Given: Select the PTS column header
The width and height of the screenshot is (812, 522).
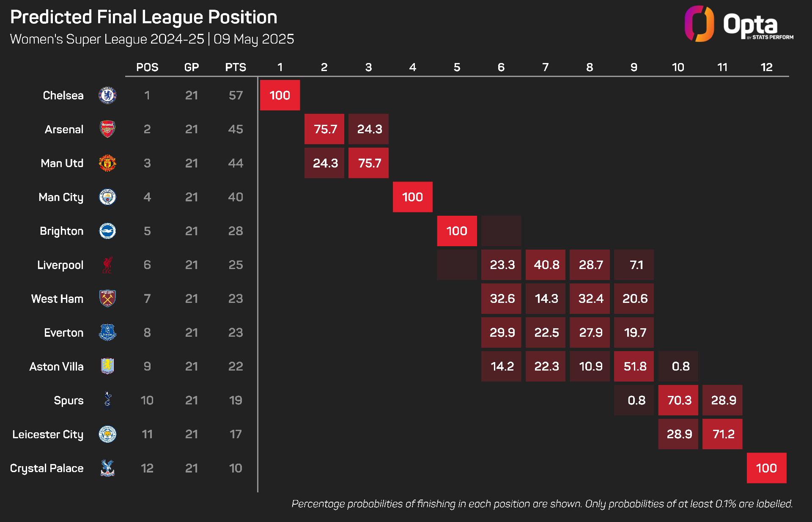Looking at the screenshot, I should (x=236, y=67).
